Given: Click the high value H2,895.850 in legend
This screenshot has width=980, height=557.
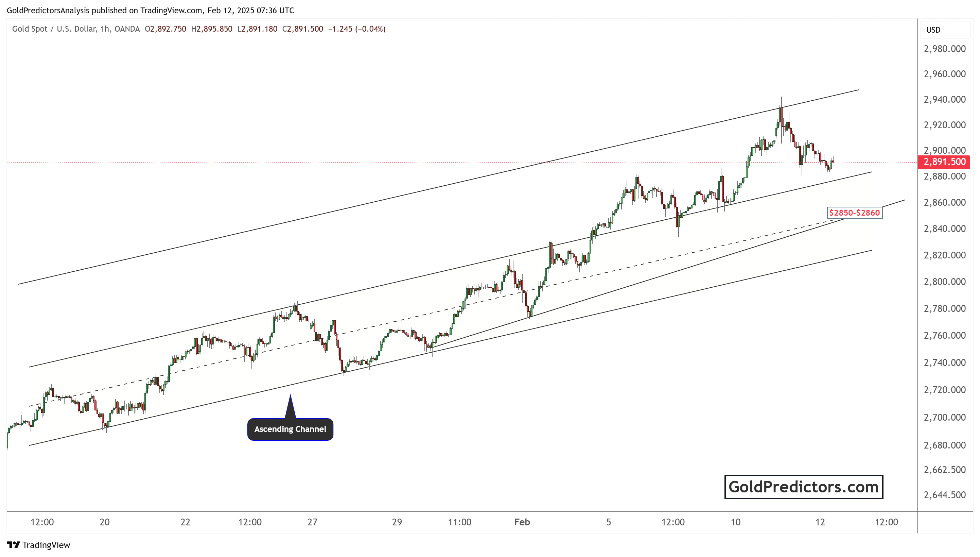Looking at the screenshot, I should coord(211,29).
